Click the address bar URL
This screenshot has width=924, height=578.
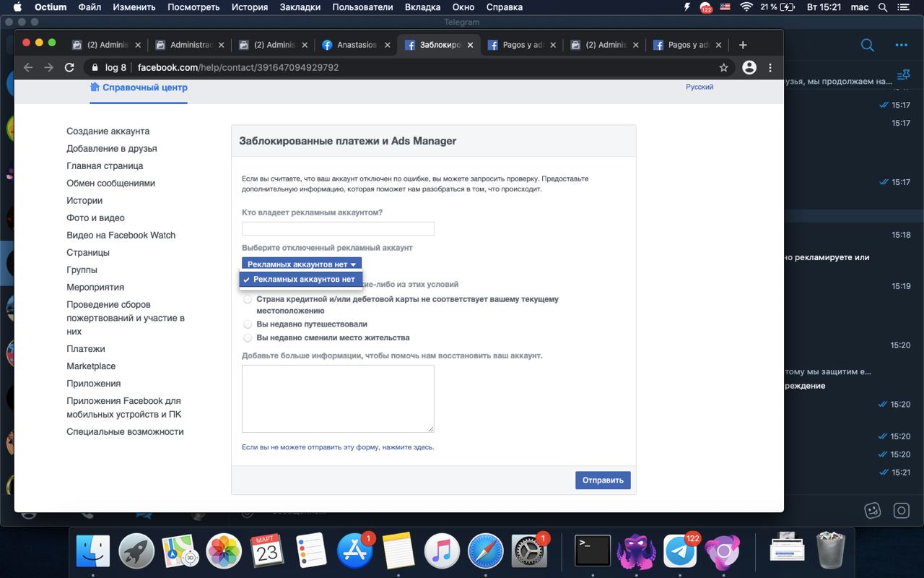click(x=238, y=67)
